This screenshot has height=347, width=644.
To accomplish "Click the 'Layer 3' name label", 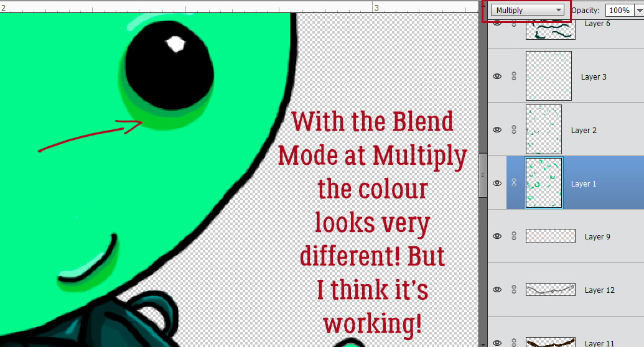I will (594, 76).
